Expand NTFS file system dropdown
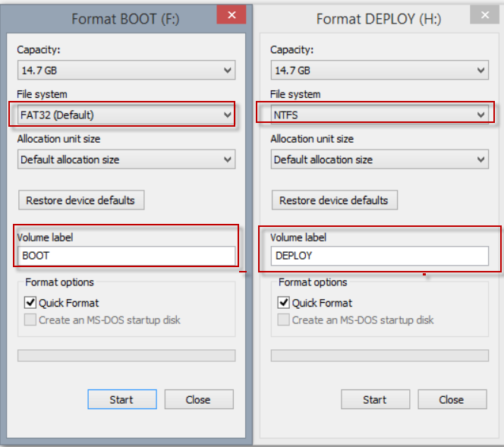 380,115
